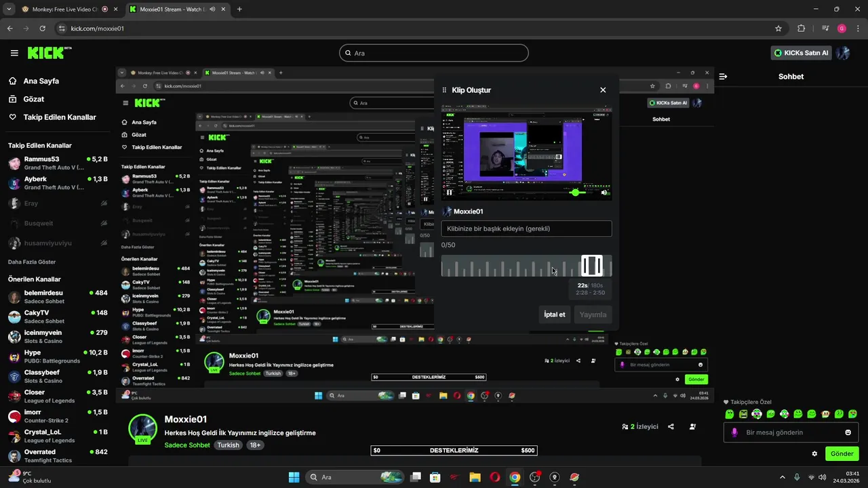Focus the outer Kick Ara search box

434,53
